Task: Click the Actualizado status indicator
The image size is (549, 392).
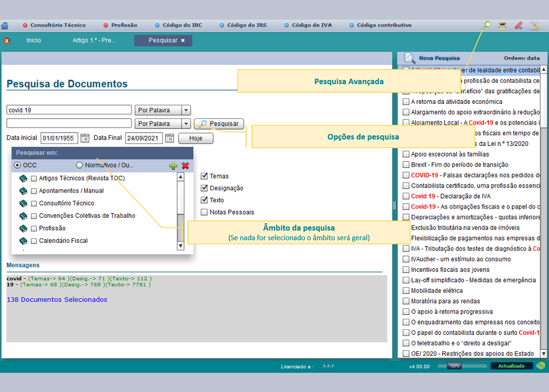Action: pyautogui.click(x=511, y=366)
